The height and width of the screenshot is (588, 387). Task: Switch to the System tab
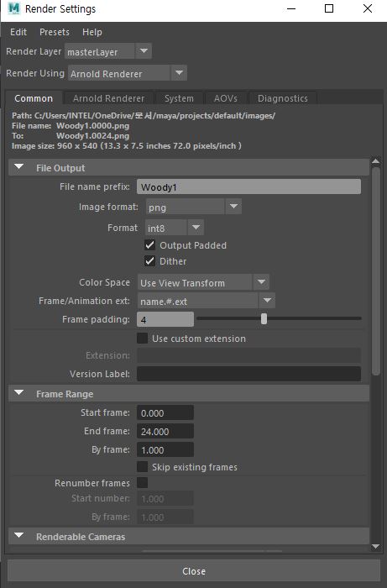pyautogui.click(x=179, y=98)
